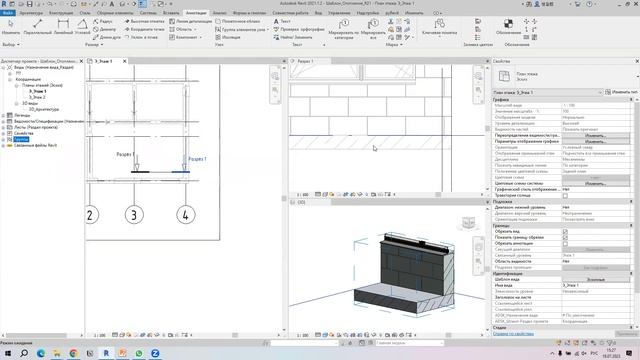The image size is (640, 360).
Task: Click the Шаблон вида value button
Action: point(596,280)
